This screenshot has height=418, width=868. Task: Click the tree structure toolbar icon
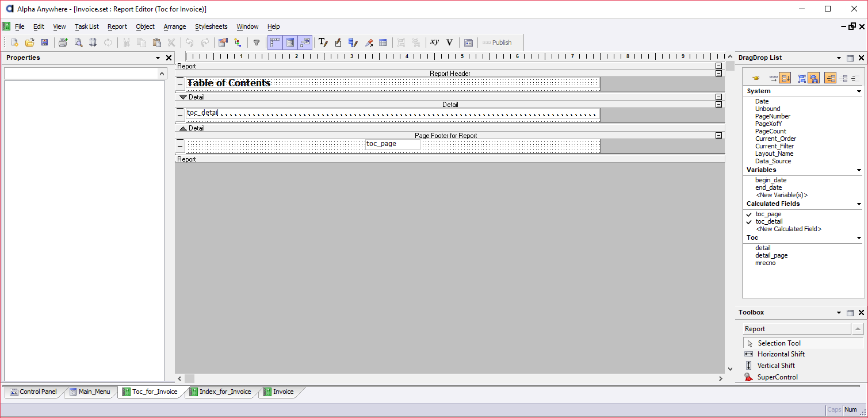click(238, 43)
